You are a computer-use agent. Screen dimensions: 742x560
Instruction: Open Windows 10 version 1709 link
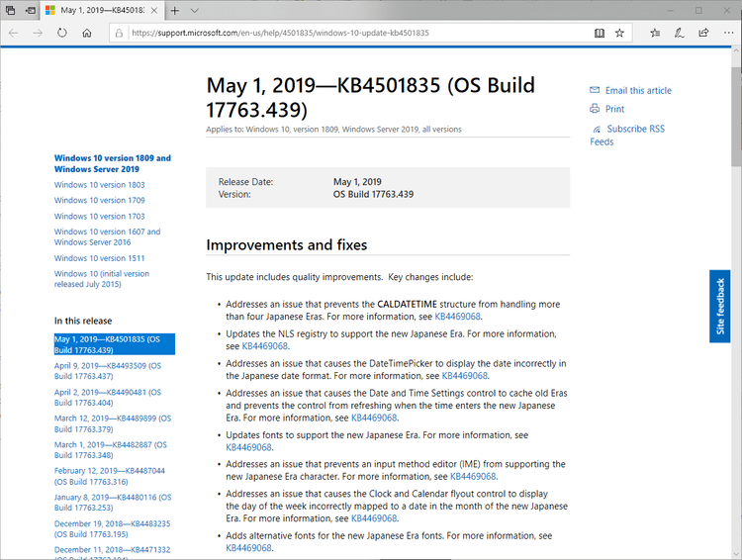pos(99,200)
